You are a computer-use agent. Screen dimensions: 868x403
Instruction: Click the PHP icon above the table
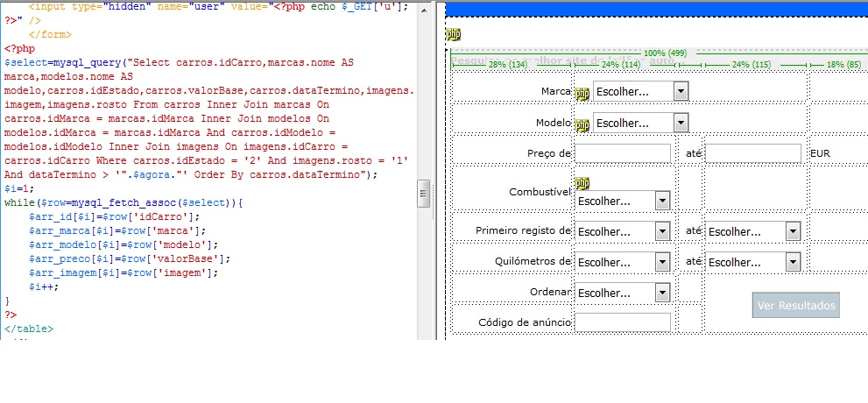pyautogui.click(x=453, y=34)
